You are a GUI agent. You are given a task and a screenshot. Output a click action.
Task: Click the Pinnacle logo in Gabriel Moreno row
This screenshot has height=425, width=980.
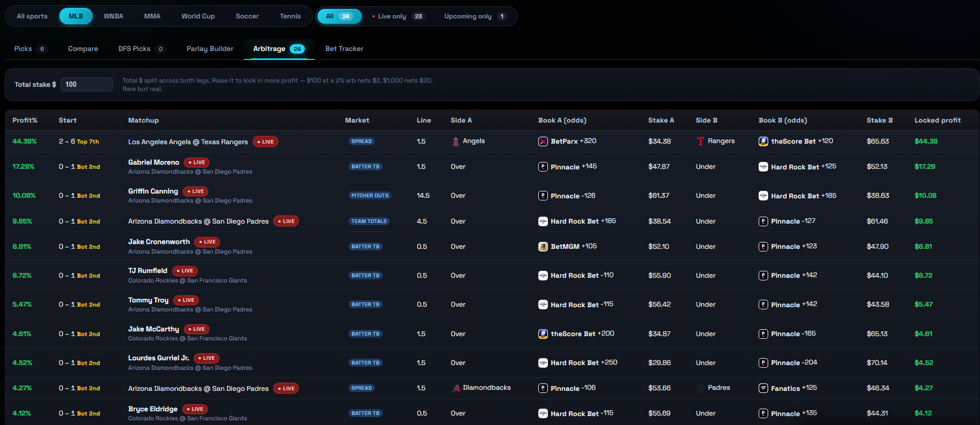543,167
